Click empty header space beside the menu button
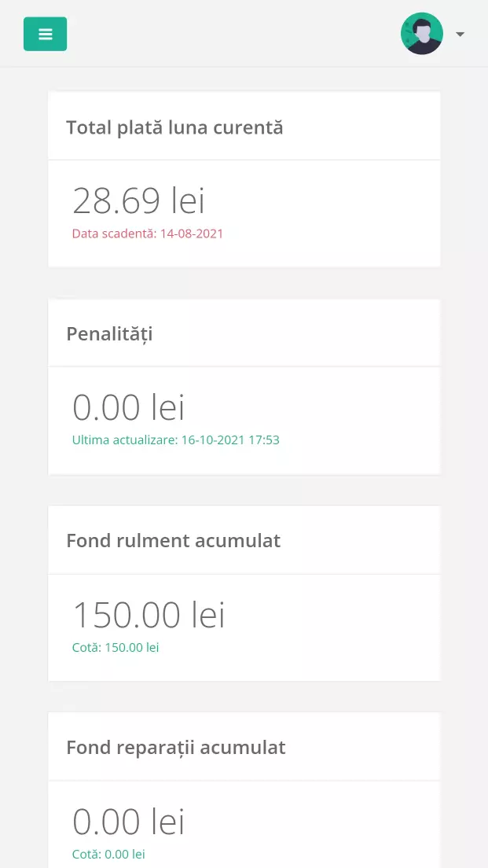 point(236,34)
